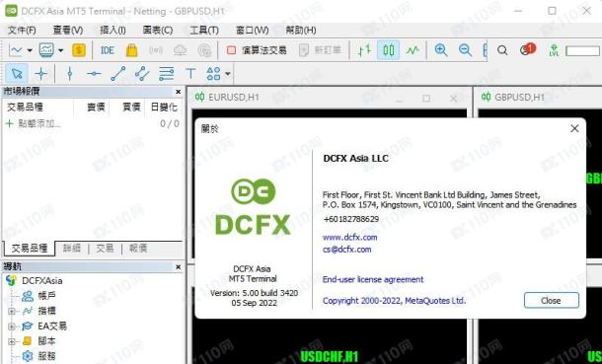Open the 工具(T) menu

coord(204,30)
